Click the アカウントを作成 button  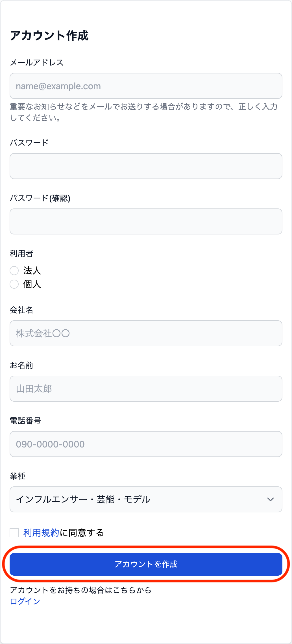[x=146, y=564]
